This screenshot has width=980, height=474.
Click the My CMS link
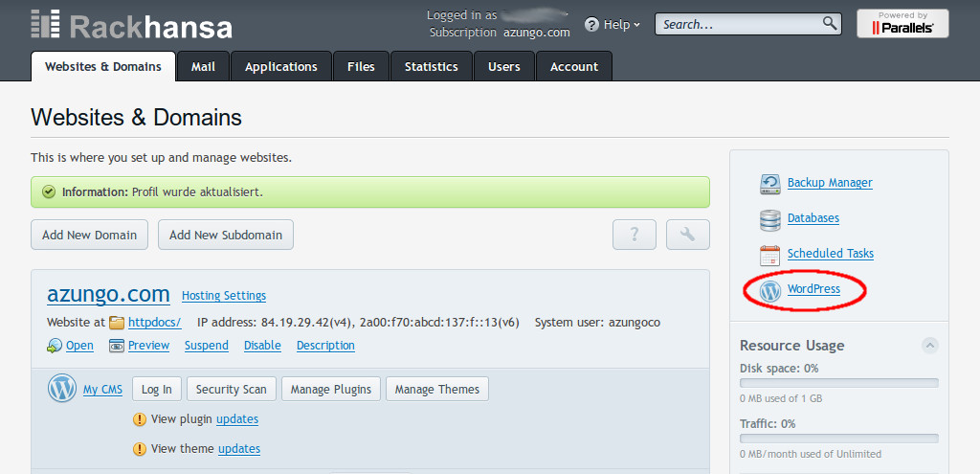pos(103,389)
